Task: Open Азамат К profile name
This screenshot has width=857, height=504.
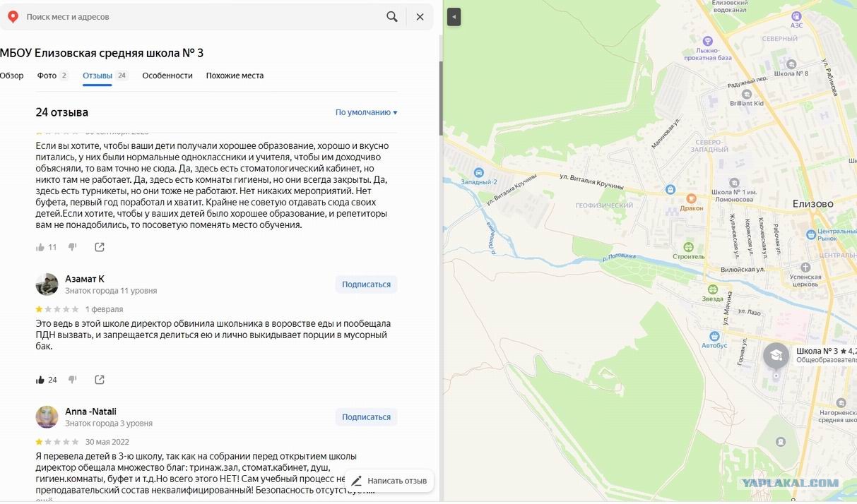Action: coord(85,279)
